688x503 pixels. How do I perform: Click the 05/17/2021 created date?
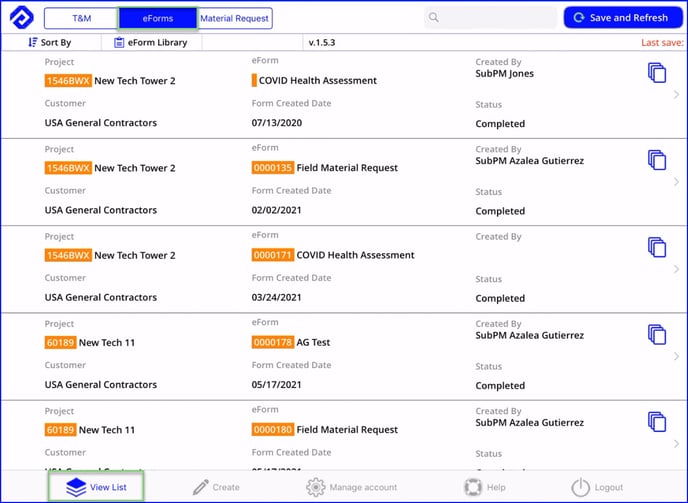(276, 385)
